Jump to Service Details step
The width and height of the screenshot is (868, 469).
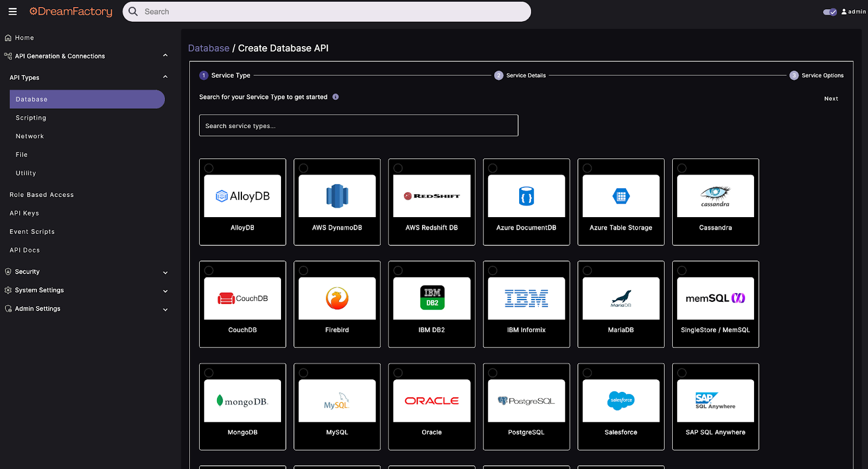point(520,75)
